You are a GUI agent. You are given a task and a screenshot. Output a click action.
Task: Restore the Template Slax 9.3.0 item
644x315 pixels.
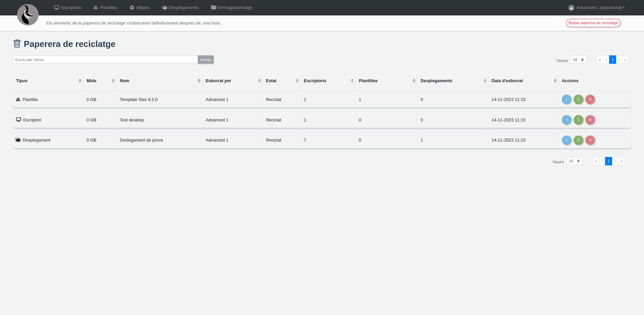(578, 100)
